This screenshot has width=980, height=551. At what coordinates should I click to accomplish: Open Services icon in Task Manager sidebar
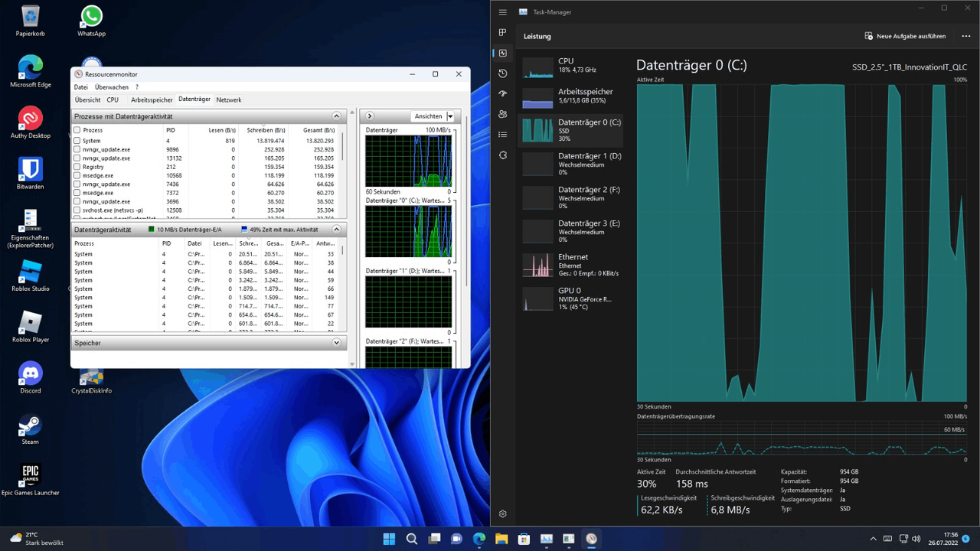(502, 155)
